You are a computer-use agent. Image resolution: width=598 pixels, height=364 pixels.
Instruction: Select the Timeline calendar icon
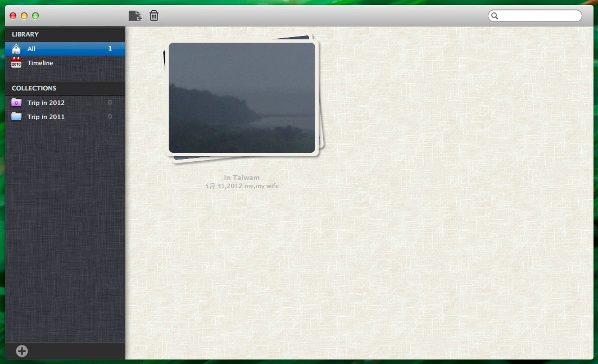[16, 63]
